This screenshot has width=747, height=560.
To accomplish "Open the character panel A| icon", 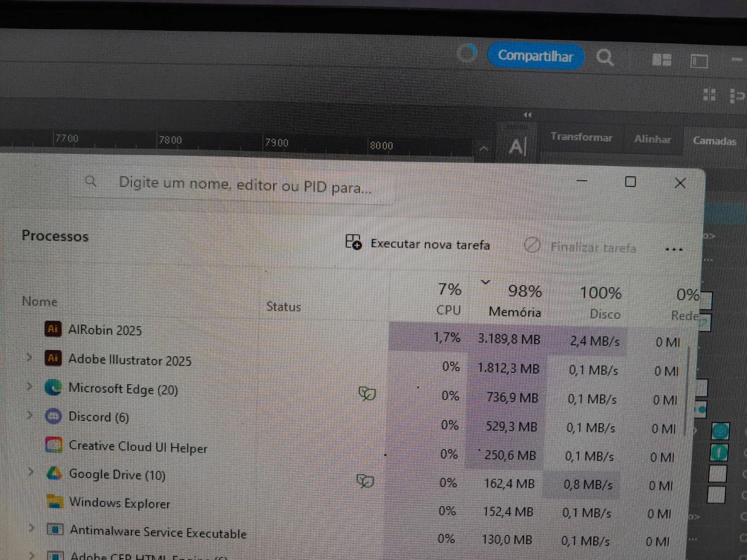I will [517, 147].
